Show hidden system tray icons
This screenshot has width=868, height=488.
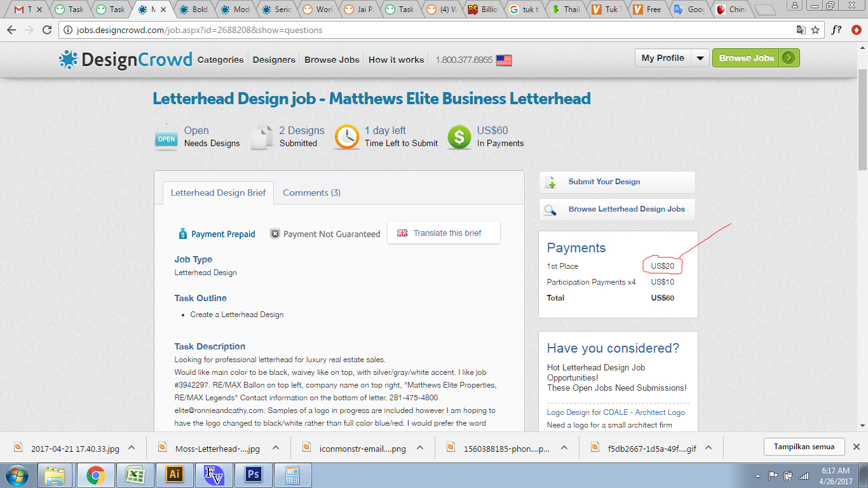[758, 475]
